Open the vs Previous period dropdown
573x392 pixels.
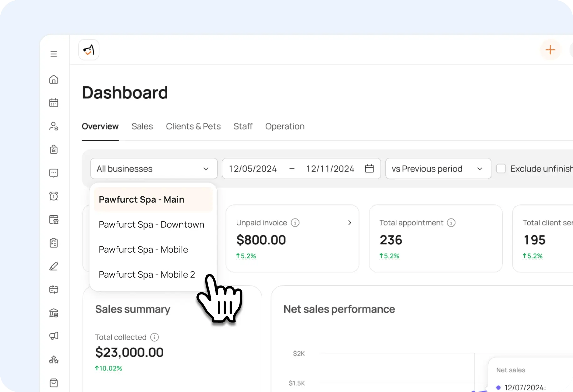(438, 169)
